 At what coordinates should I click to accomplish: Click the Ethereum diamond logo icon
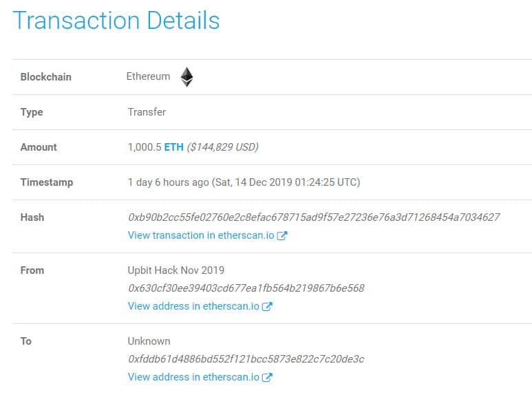[x=187, y=77]
